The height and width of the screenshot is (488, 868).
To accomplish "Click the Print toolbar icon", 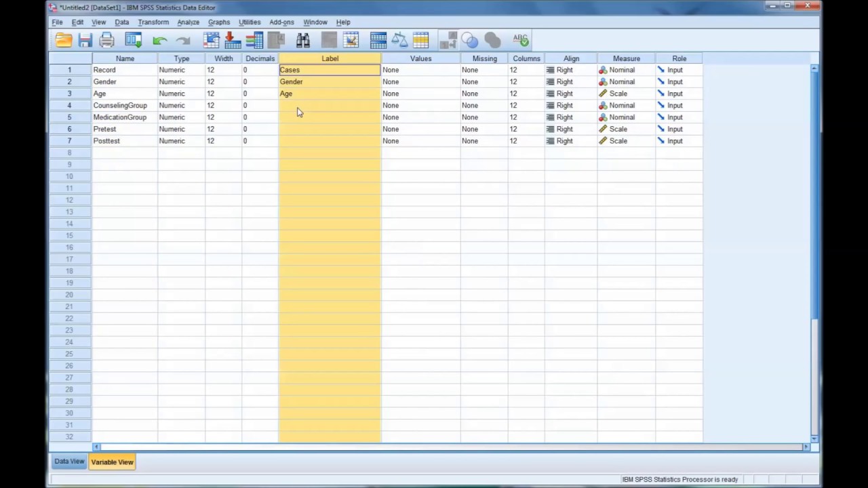I will (107, 41).
